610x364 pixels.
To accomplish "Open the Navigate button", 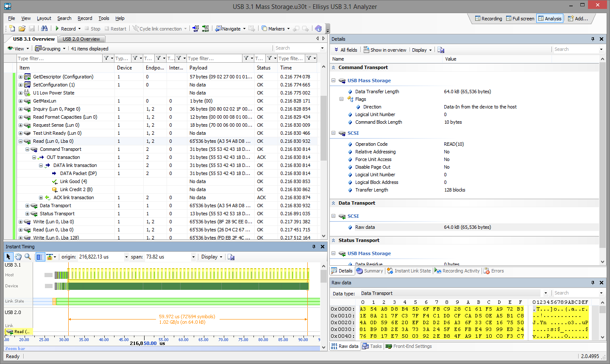I will pyautogui.click(x=230, y=29).
